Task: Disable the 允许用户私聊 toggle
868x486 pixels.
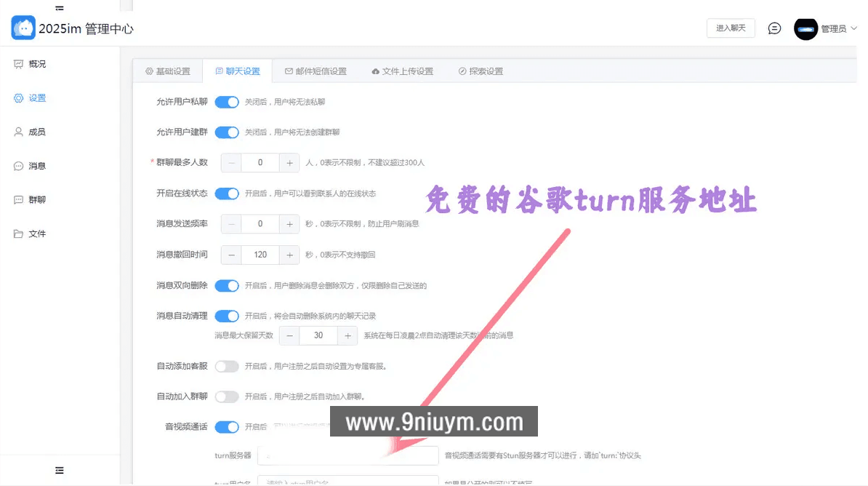Action: coord(227,103)
